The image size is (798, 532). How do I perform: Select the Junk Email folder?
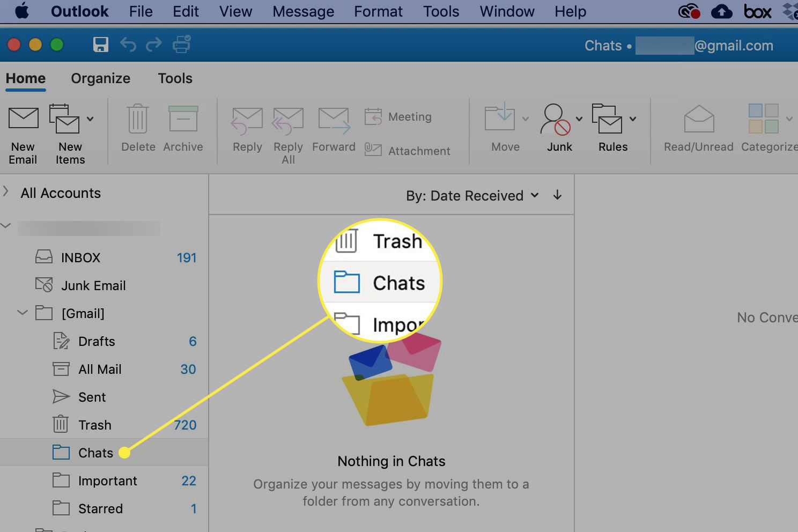click(x=104, y=285)
